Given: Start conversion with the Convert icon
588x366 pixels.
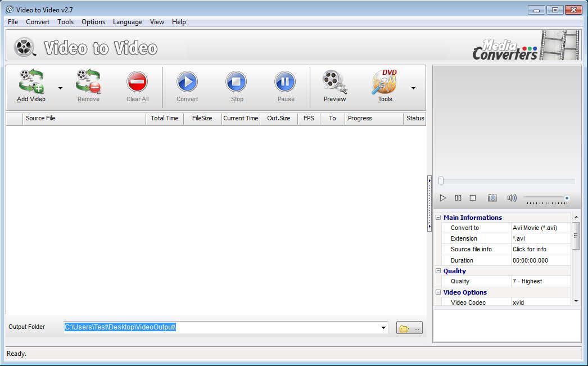Looking at the screenshot, I should point(187,83).
